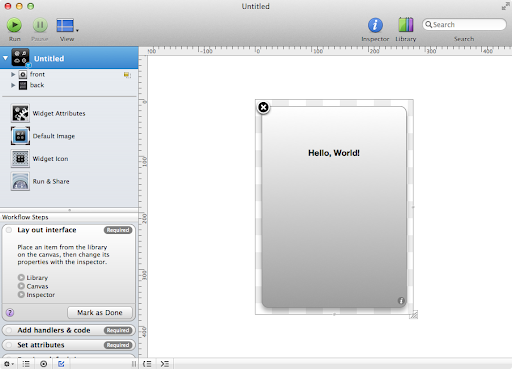The width and height of the screenshot is (512, 369).
Task: Toggle the Set attributes step checkbox
Action: click(9, 345)
